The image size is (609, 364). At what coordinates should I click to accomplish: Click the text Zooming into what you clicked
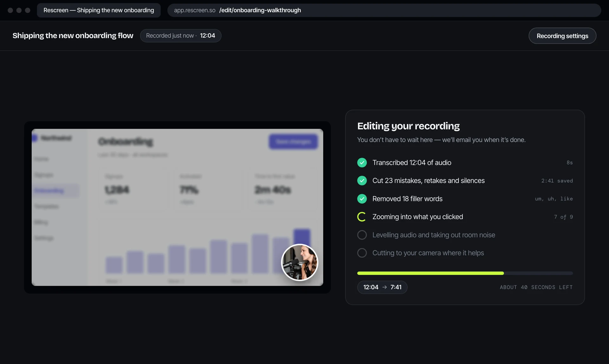(x=418, y=217)
